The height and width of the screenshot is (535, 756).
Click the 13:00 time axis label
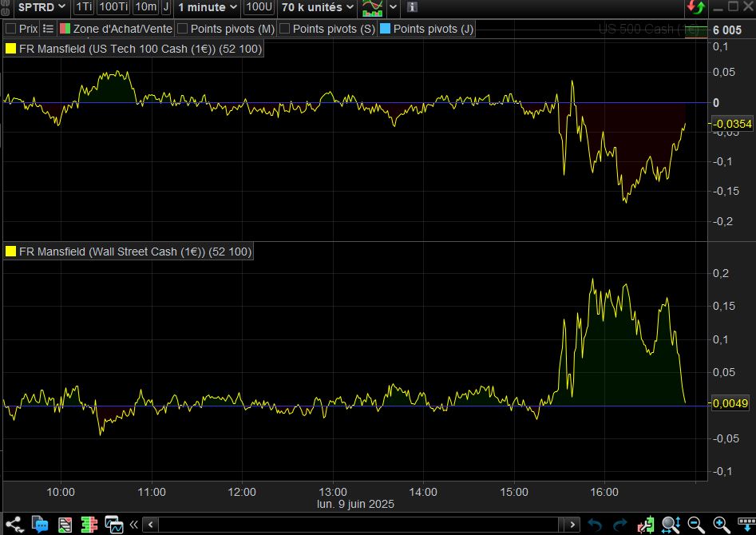point(333,492)
